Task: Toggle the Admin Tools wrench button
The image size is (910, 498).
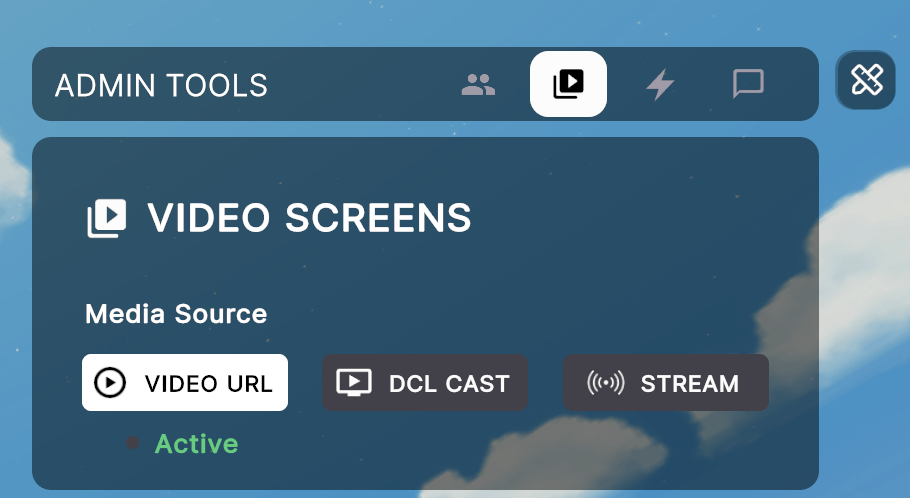Action: click(x=866, y=80)
